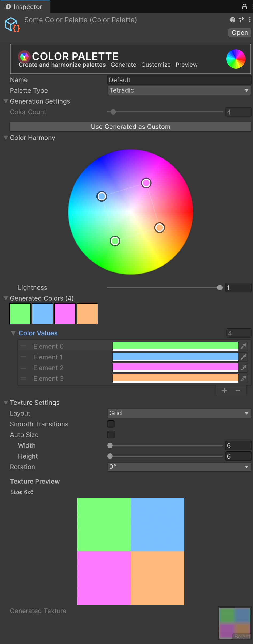Pick color with Element 2 eyedropper

pyautogui.click(x=243, y=368)
